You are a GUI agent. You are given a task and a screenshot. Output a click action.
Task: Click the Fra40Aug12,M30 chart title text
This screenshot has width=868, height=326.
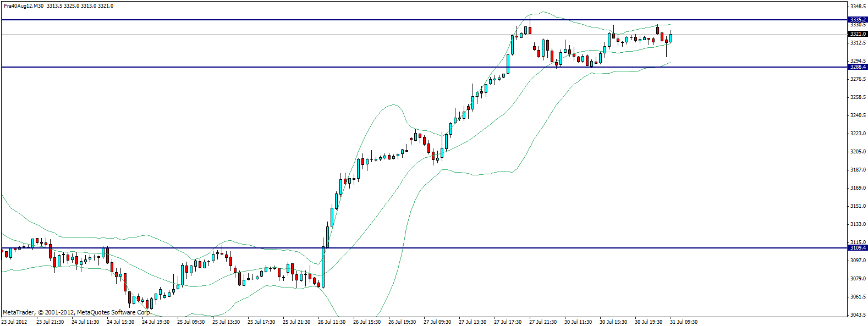click(x=24, y=6)
